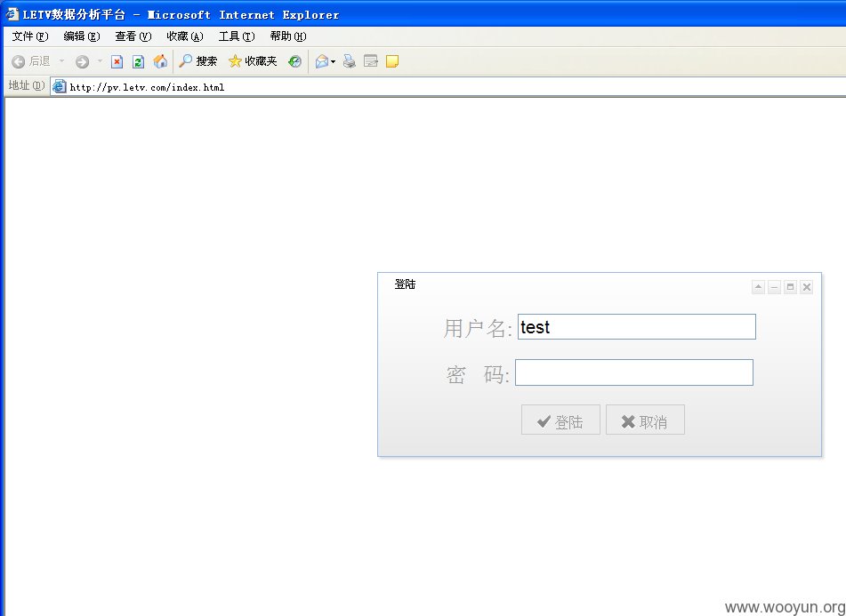Open the 搜索 search toolbar button
This screenshot has height=616, width=846.
[x=198, y=61]
